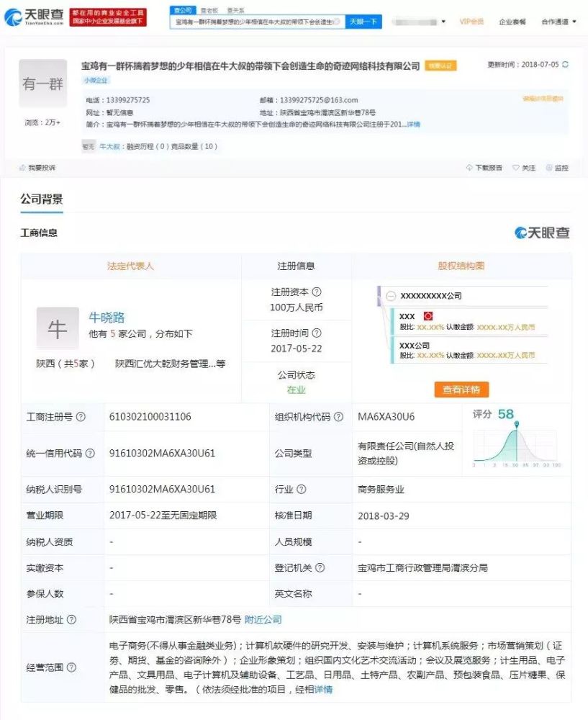Open the 企业套餐 menu item
Screen dimensions: 588x720
[512, 22]
